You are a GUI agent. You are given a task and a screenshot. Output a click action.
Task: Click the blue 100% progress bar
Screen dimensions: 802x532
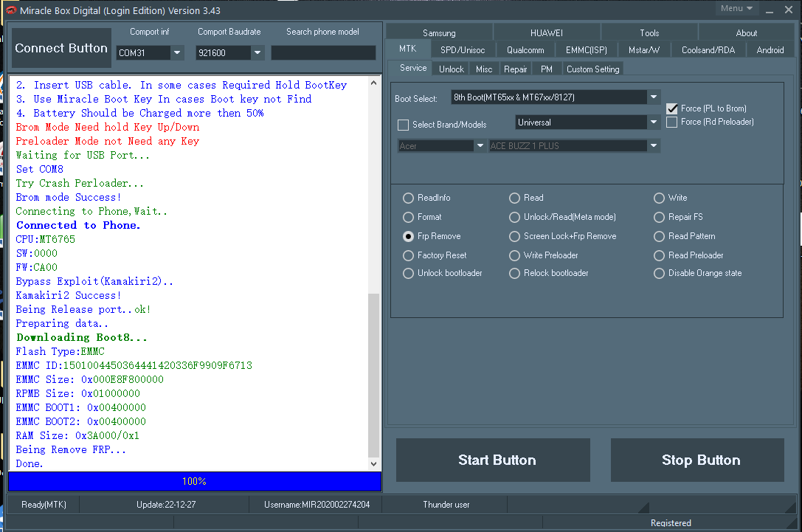pos(195,481)
